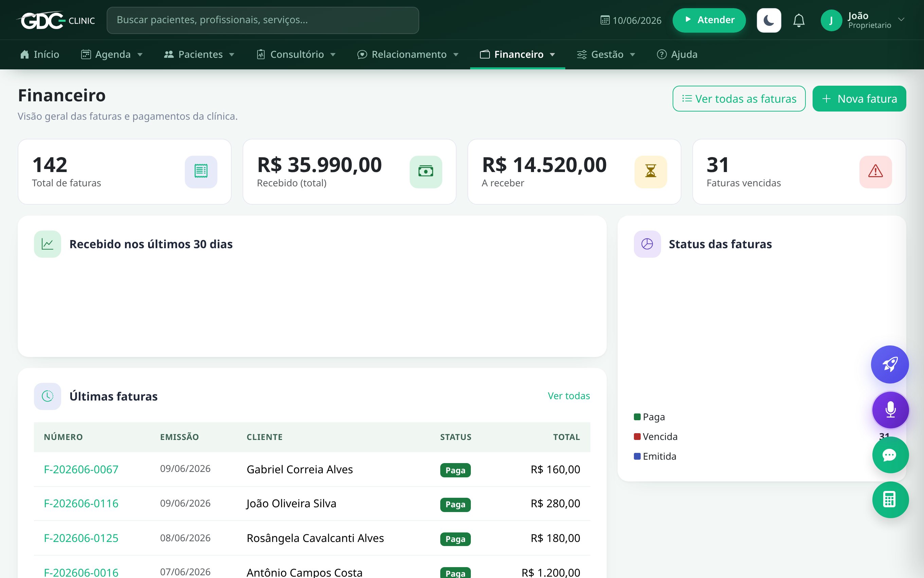Open invoice F-202606-0016
Image resolution: width=924 pixels, height=578 pixels.
click(81, 572)
